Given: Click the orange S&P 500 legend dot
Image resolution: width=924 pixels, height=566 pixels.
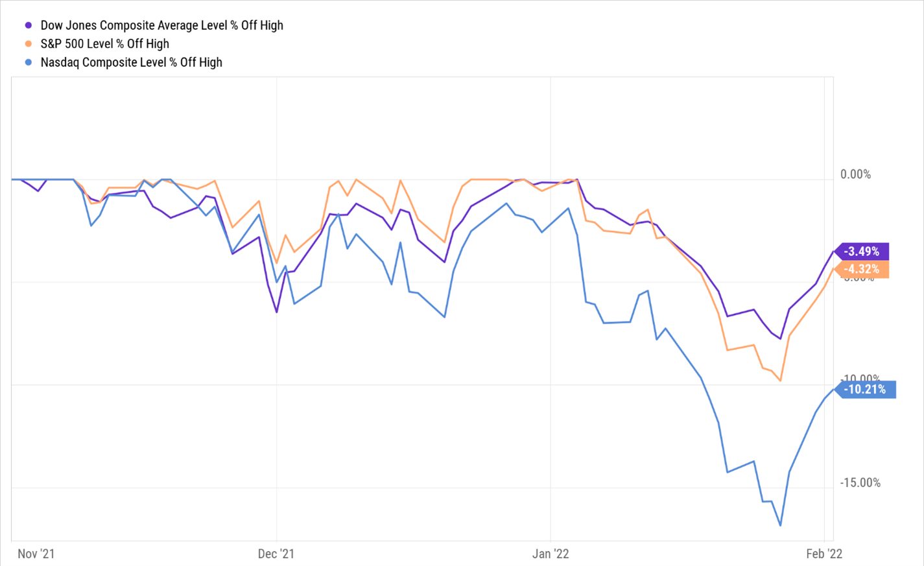Looking at the screenshot, I should pyautogui.click(x=29, y=44).
